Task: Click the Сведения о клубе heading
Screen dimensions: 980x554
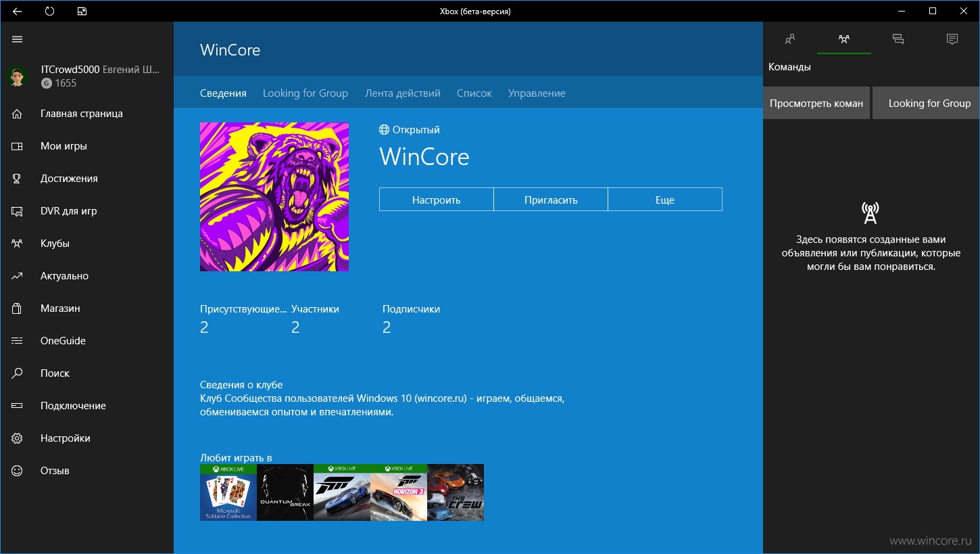Action: (241, 384)
